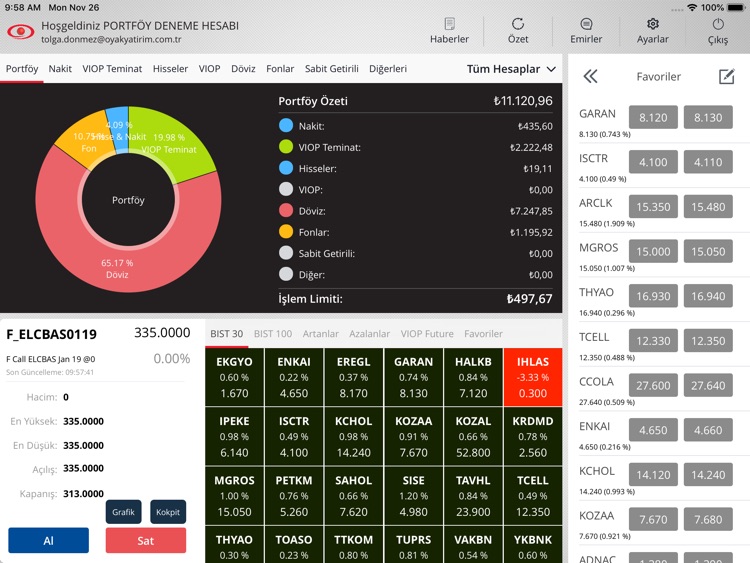Tap the Çıkış power icon
Image resolution: width=750 pixels, height=563 pixels.
pyautogui.click(x=718, y=24)
